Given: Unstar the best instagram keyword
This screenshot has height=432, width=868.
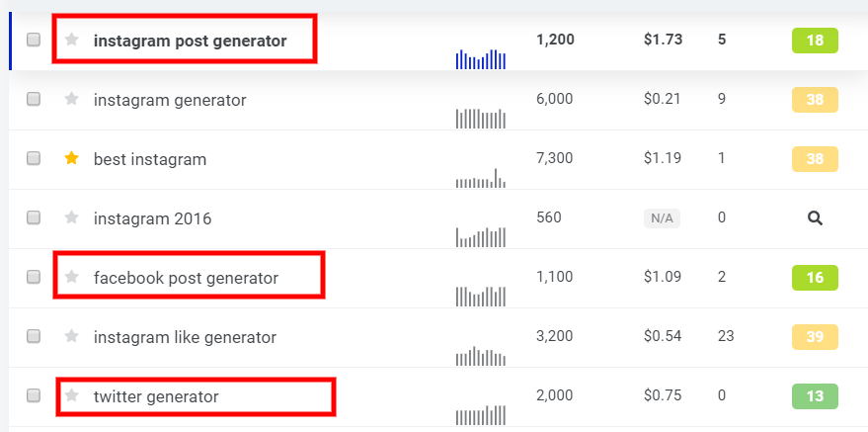Looking at the screenshot, I should click(71, 159).
